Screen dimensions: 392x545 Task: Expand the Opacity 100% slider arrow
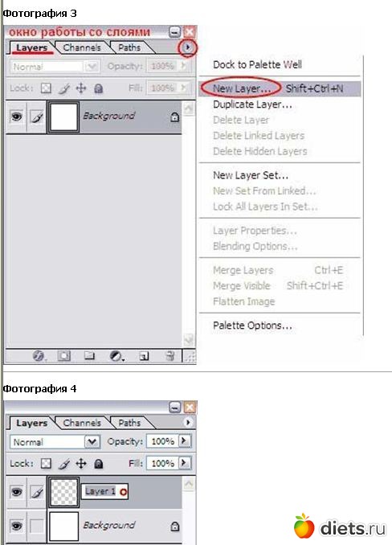click(185, 441)
